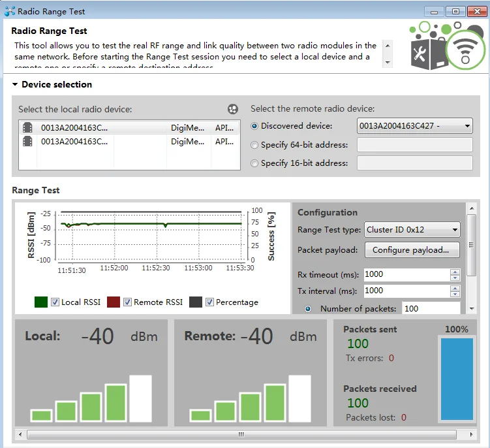This screenshot has height=448, width=490.
Task: Click the Number of packets field
Action: click(431, 308)
